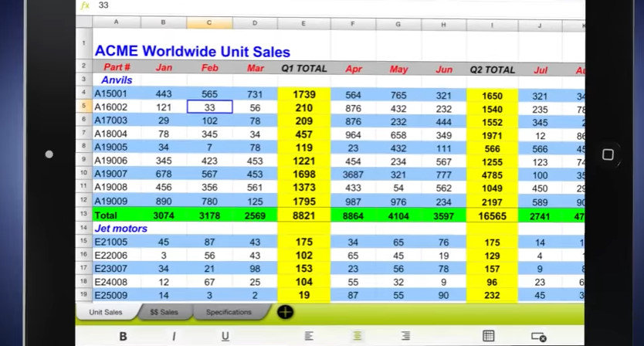644x346 pixels.
Task: Select Q2 total value 16565
Action: click(x=492, y=216)
